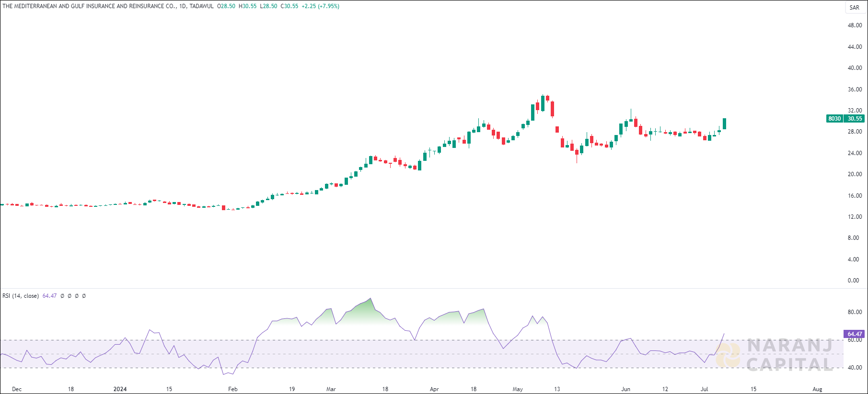Click the Feb label on time axis
The height and width of the screenshot is (394, 868).
click(233, 389)
